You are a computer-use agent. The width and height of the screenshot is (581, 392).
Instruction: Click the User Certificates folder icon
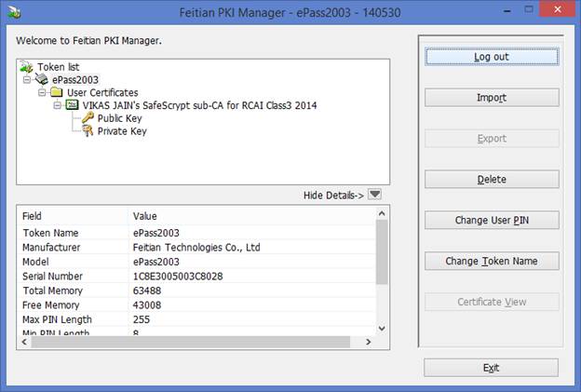pos(56,92)
